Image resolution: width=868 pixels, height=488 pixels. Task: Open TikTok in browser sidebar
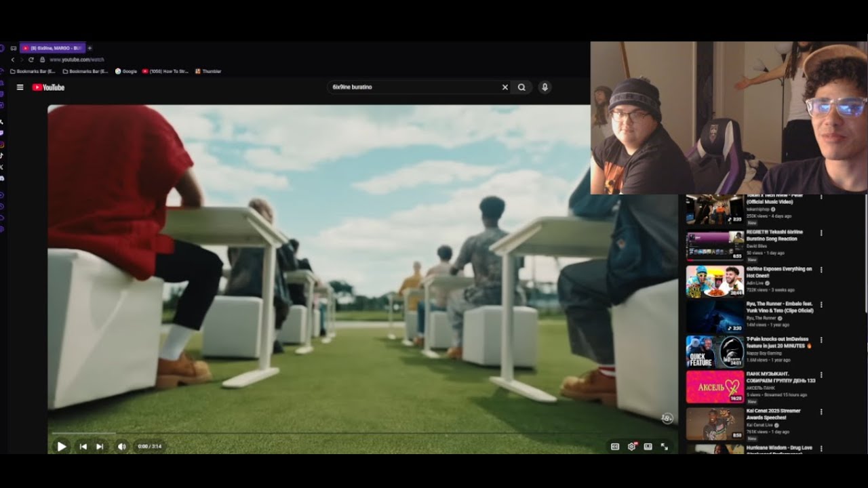tap(2, 155)
